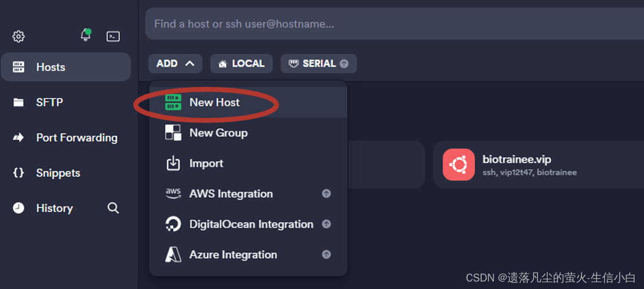
Task: Click the Ubuntu icon for biotrainee.vip
Action: pos(459,165)
